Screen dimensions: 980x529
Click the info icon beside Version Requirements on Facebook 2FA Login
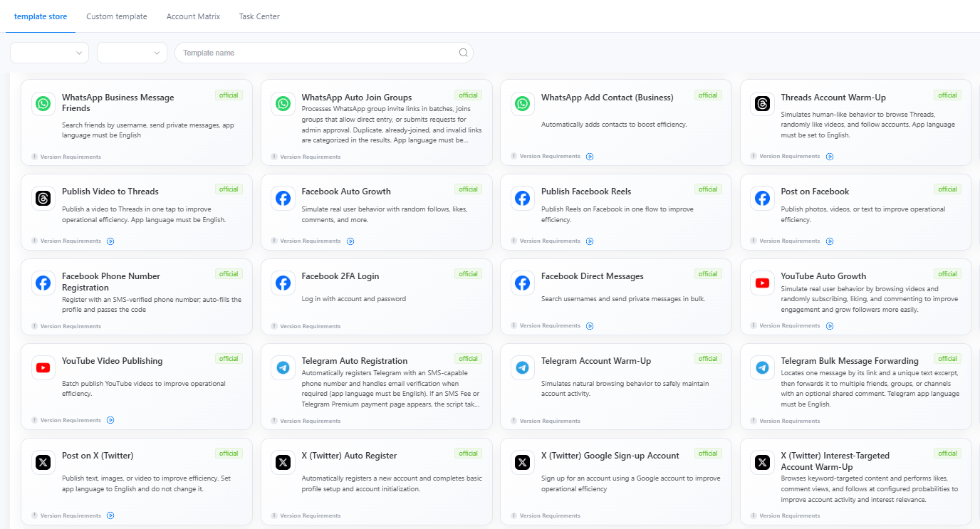coord(274,326)
